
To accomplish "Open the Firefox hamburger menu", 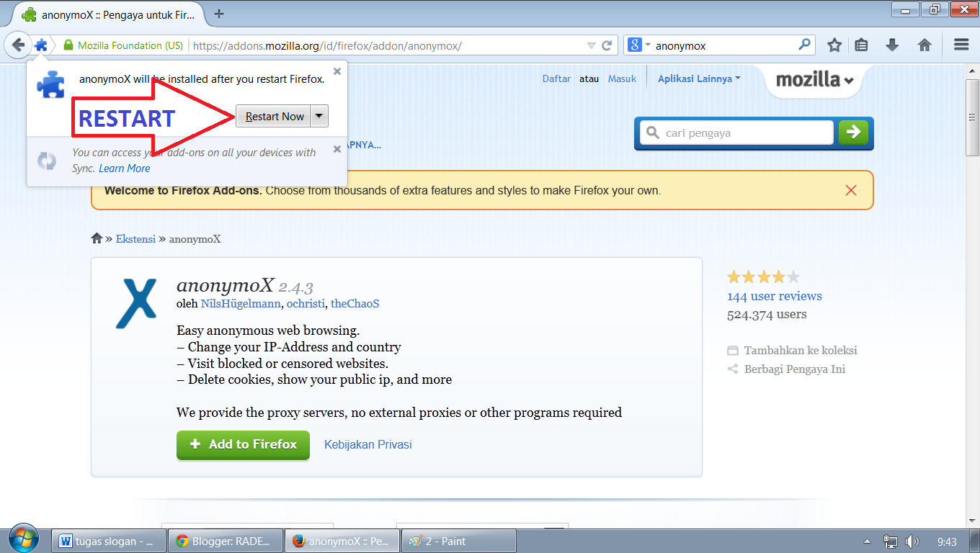I will 961,45.
